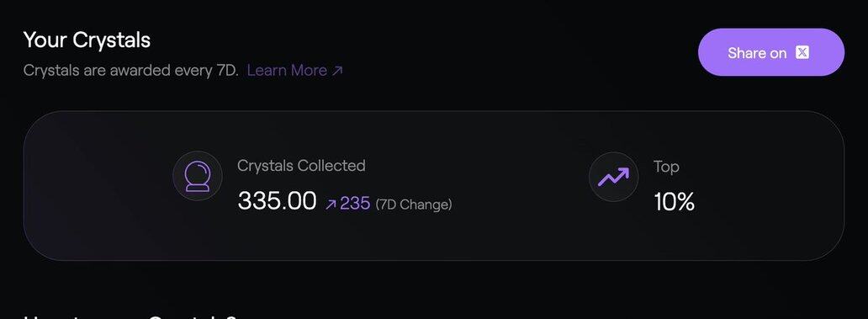Image resolution: width=868 pixels, height=319 pixels.
Task: Click the 235 weekly change value
Action: tap(355, 203)
